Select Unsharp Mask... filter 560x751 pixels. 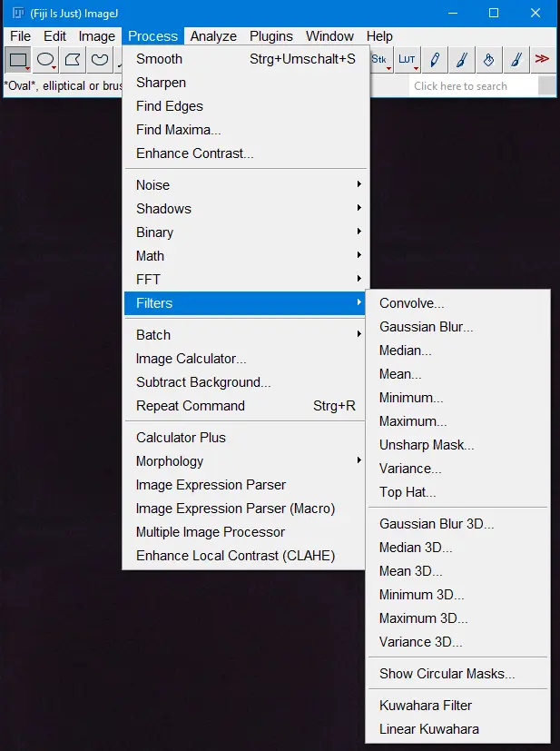[427, 445]
